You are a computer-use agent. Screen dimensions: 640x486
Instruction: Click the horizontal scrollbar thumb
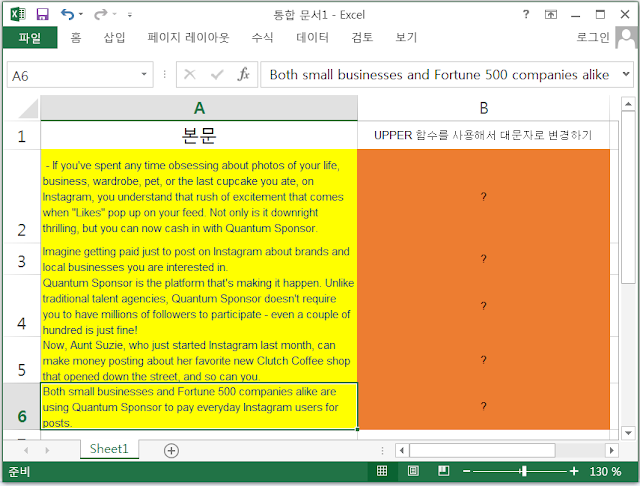tap(482, 450)
